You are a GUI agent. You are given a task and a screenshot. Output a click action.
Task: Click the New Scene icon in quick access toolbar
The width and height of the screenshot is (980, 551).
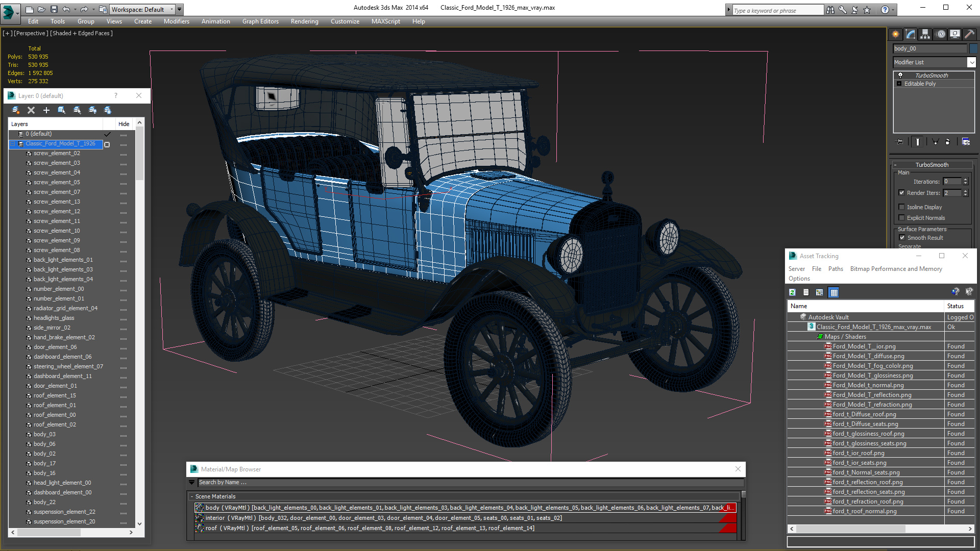(30, 9)
